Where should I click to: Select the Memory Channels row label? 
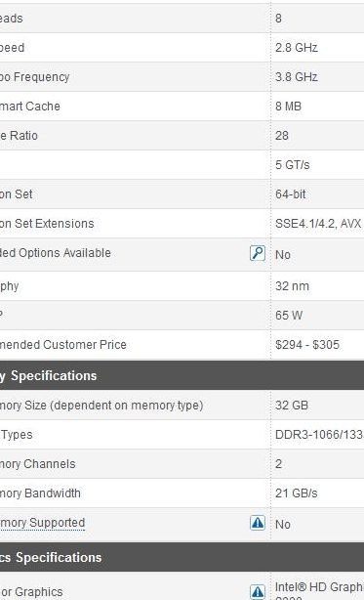point(38,464)
